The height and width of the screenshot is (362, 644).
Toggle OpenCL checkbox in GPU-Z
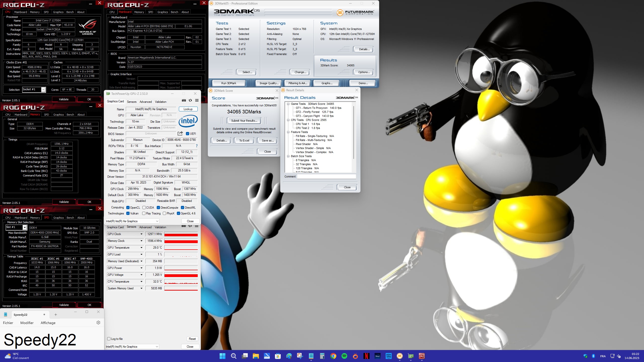128,208
